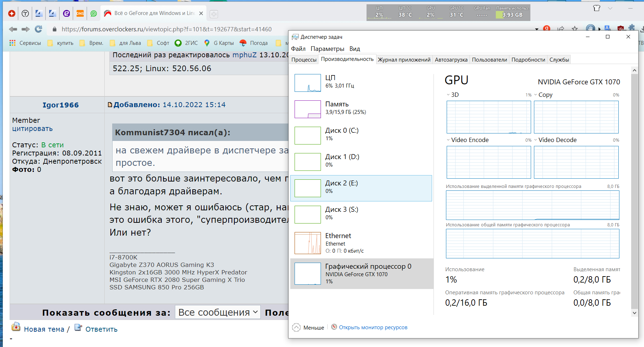Click the Ответить link on the forum
This screenshot has height=347, width=644.
click(101, 329)
